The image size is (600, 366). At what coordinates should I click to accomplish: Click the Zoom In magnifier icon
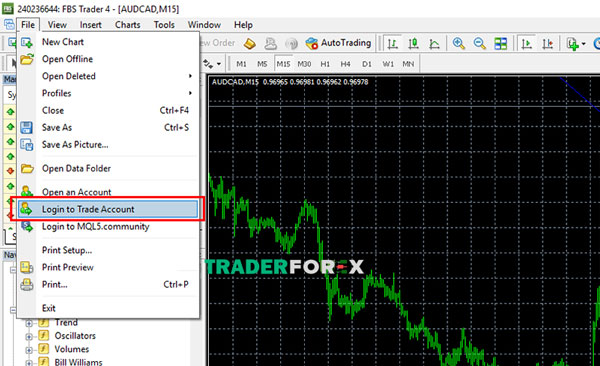[x=458, y=44]
